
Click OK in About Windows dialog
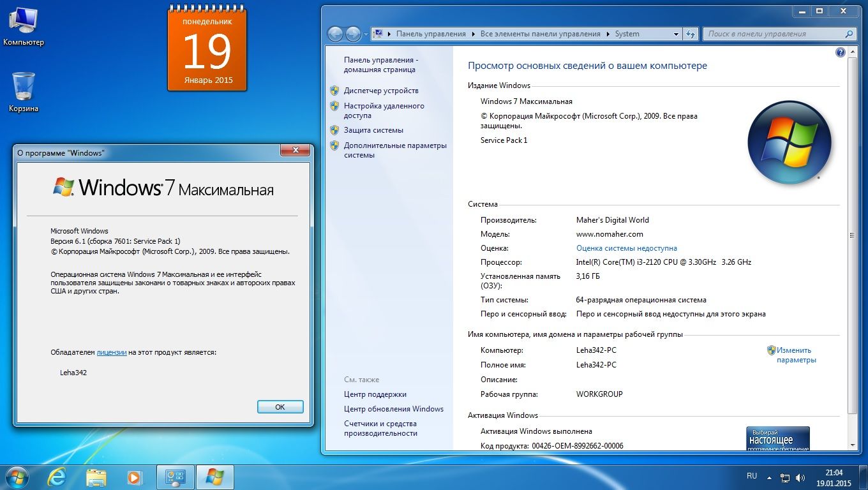[x=280, y=406]
